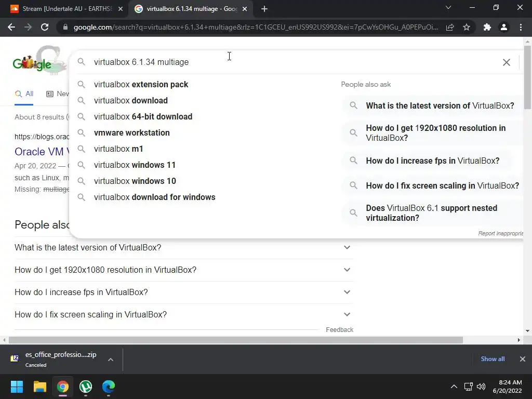Close the Stream Undertale AU tab
Viewport: 532px width, 399px height.
click(121, 9)
